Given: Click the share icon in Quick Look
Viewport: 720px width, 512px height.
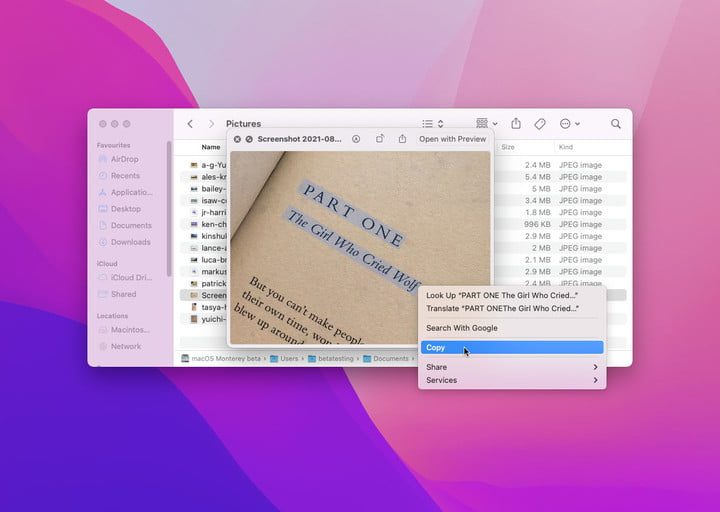Looking at the screenshot, I should (x=402, y=139).
